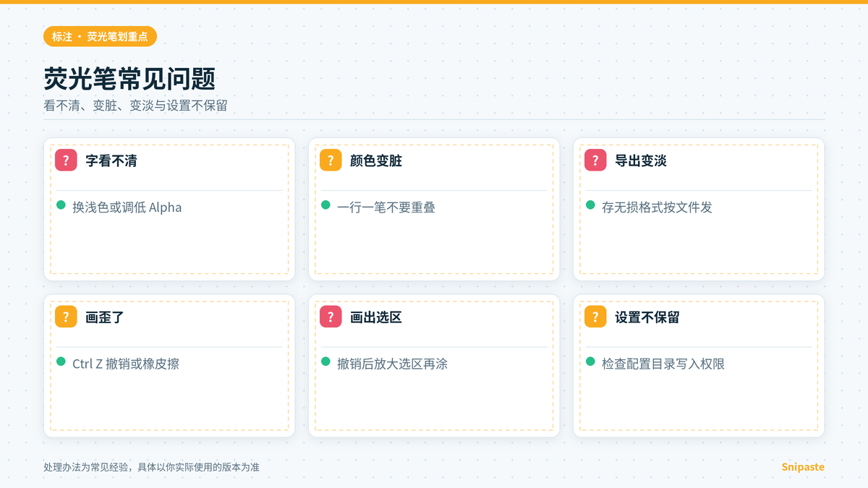
Task: Click the orange question icon beside 颜色变脏
Action: pos(331,160)
